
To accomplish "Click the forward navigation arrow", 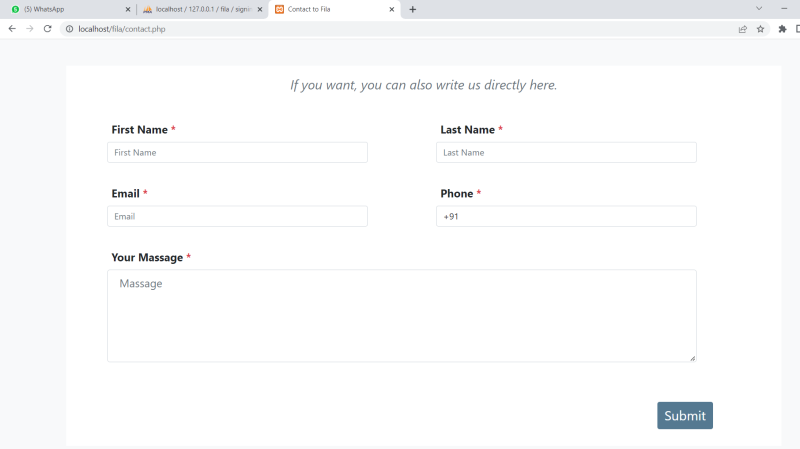I will click(x=29, y=29).
